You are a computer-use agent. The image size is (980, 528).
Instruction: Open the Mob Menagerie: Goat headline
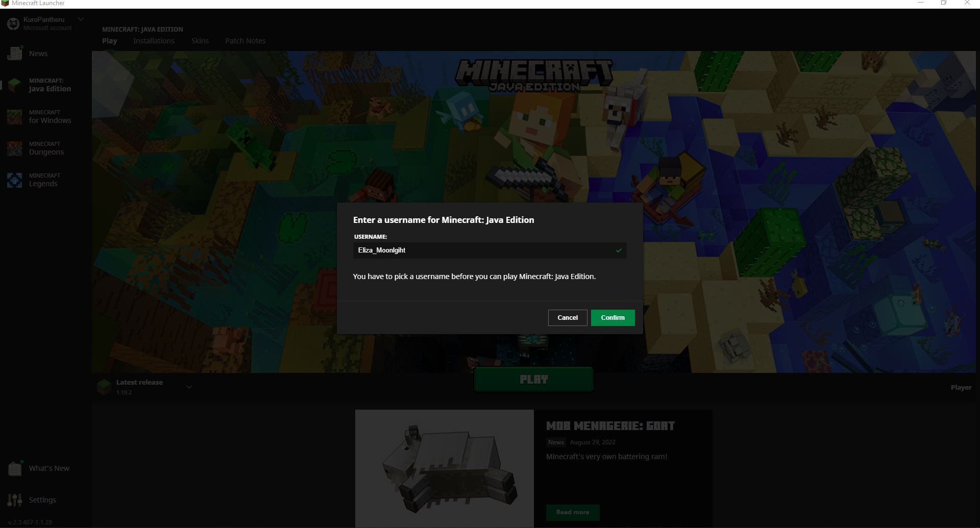[610, 426]
